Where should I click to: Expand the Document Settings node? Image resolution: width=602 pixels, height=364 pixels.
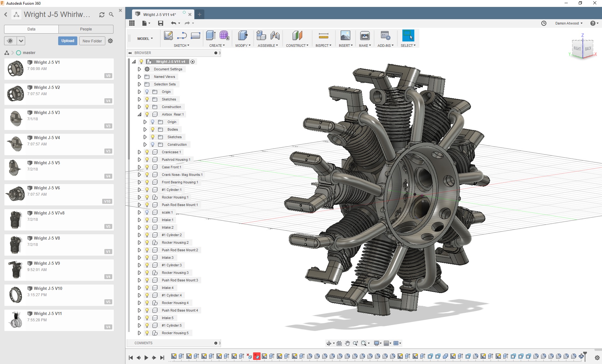pos(139,69)
